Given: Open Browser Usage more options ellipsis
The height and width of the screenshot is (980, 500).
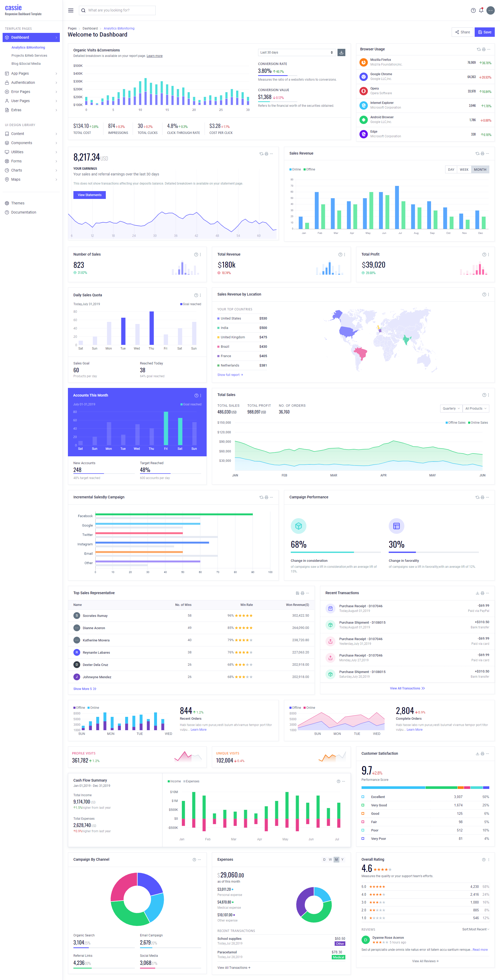Looking at the screenshot, I should pos(489,49).
